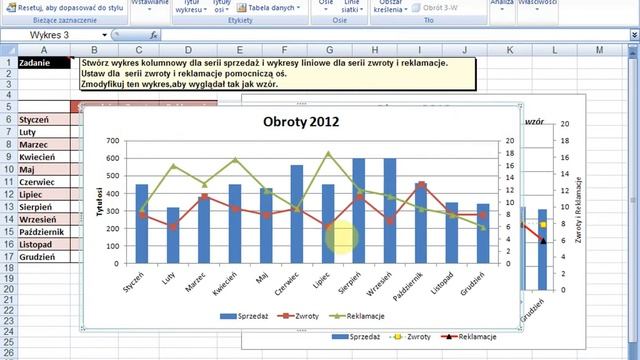Open the Obszar kreślenia dropdown
640x360 pixels.
(391, 6)
